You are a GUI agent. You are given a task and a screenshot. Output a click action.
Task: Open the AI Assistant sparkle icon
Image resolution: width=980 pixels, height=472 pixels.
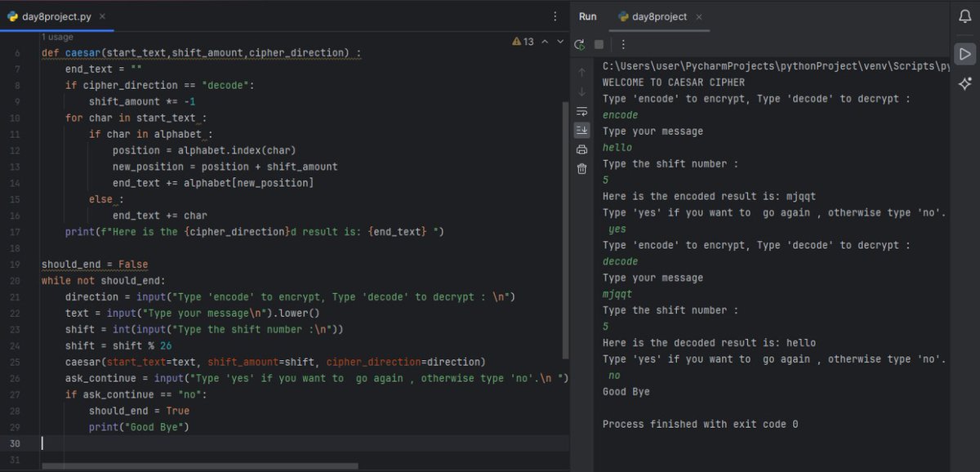click(964, 83)
